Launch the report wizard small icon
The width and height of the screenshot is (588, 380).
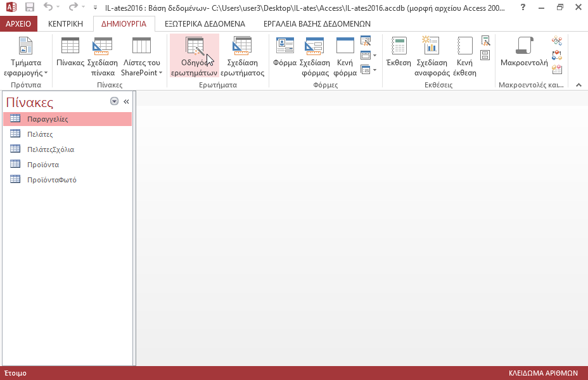pyautogui.click(x=485, y=41)
